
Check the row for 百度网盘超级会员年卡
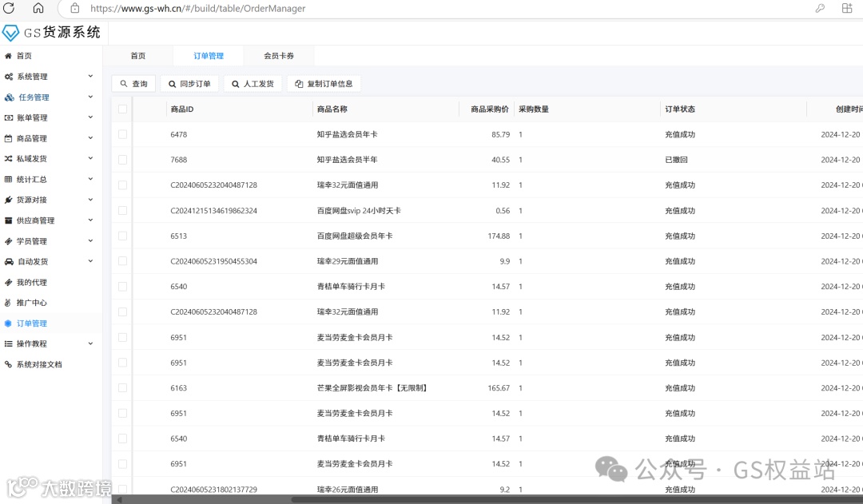pyautogui.click(x=122, y=236)
